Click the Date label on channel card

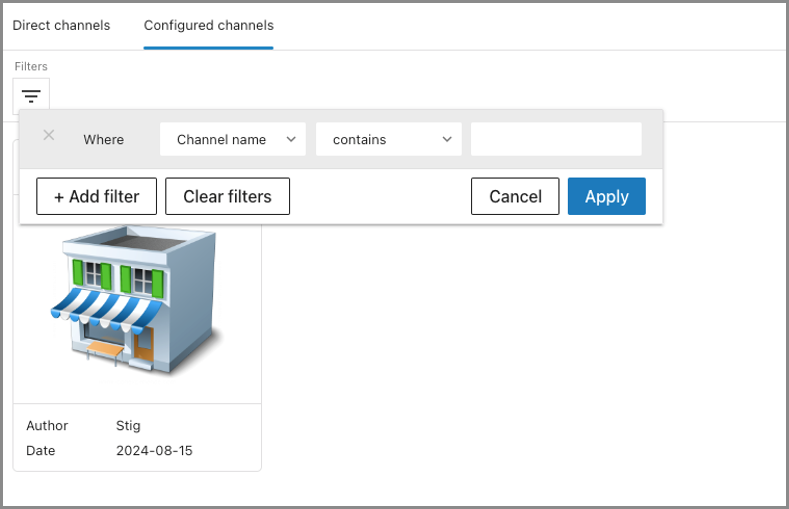point(41,451)
